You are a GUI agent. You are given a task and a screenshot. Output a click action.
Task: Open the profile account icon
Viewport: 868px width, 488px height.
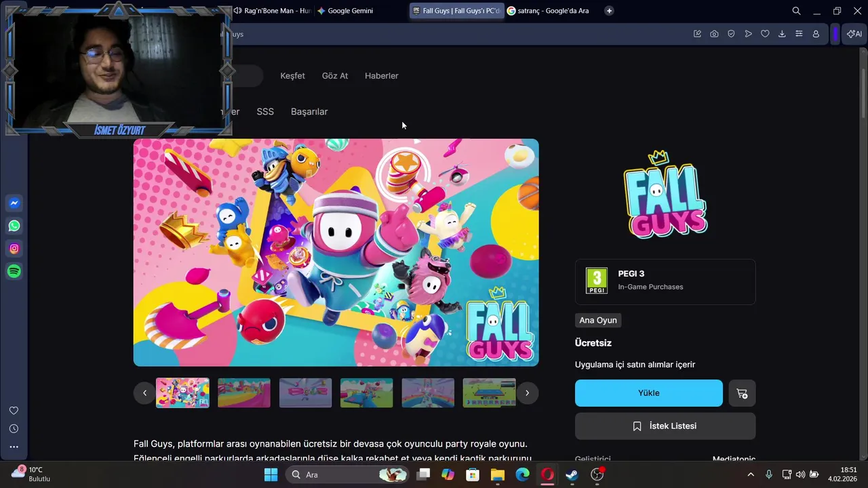(x=816, y=34)
